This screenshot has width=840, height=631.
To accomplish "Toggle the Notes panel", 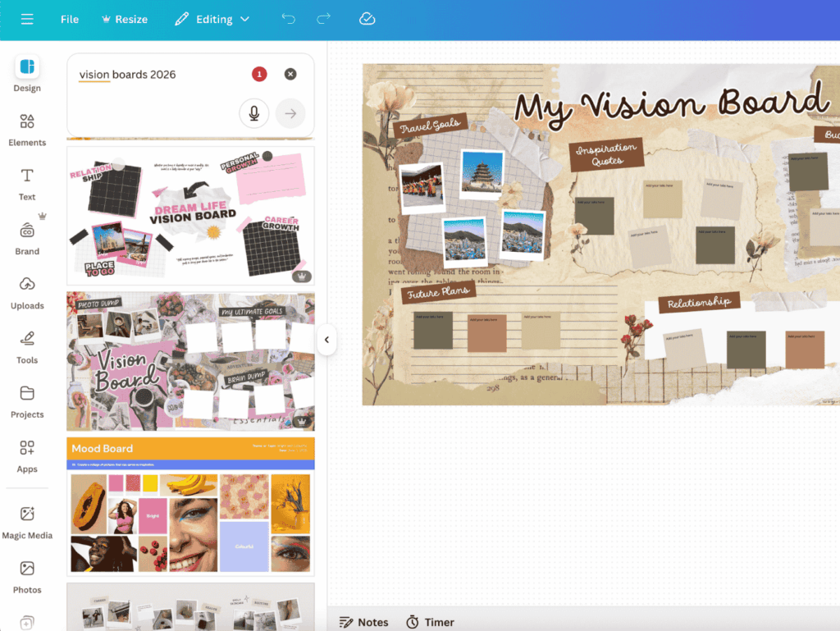I will [x=364, y=622].
